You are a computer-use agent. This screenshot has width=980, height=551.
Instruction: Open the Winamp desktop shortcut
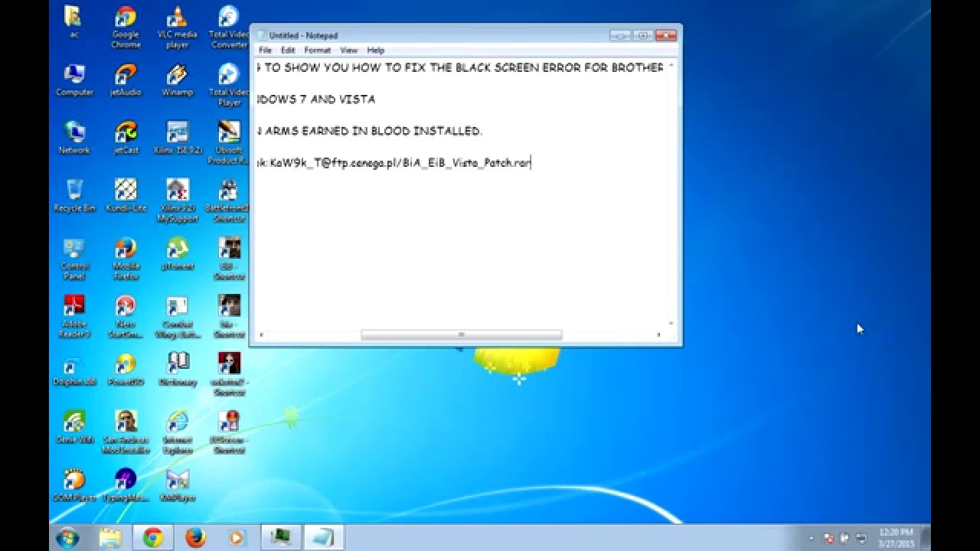click(177, 80)
